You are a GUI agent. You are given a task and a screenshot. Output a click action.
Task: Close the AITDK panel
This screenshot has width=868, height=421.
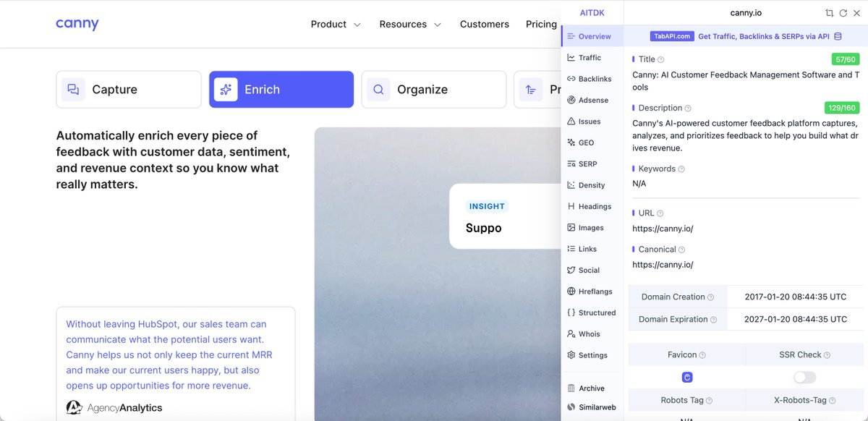pyautogui.click(x=856, y=13)
